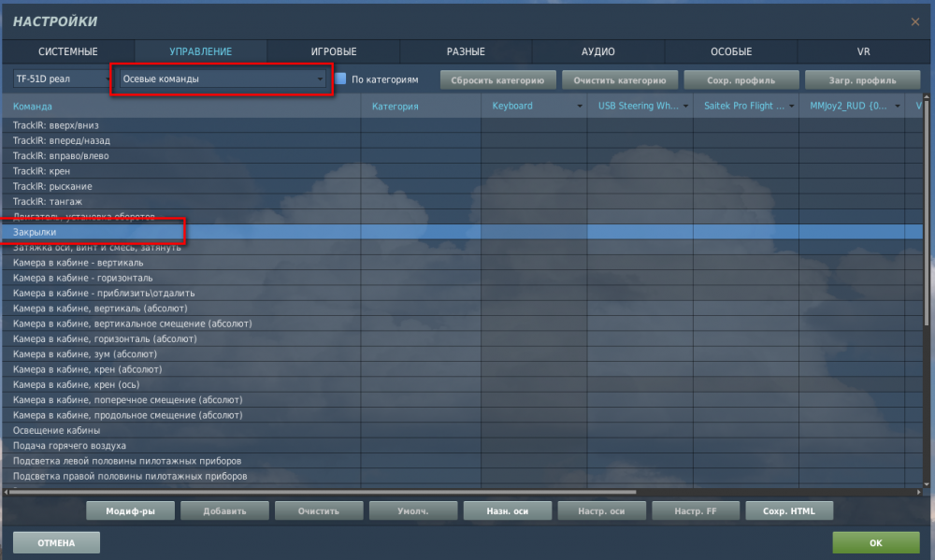Viewport: 935px width, 560px height.
Task: Select the АУДИО tab
Action: (598, 51)
